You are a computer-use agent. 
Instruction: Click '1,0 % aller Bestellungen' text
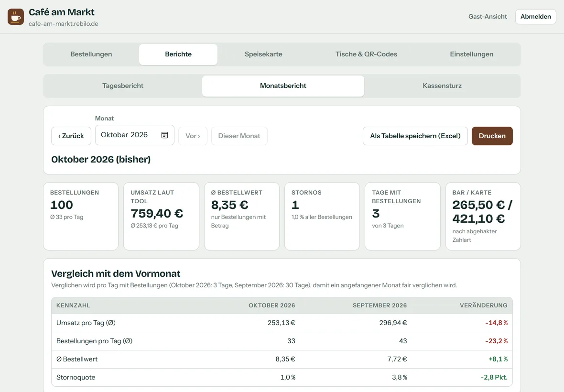[322, 217]
